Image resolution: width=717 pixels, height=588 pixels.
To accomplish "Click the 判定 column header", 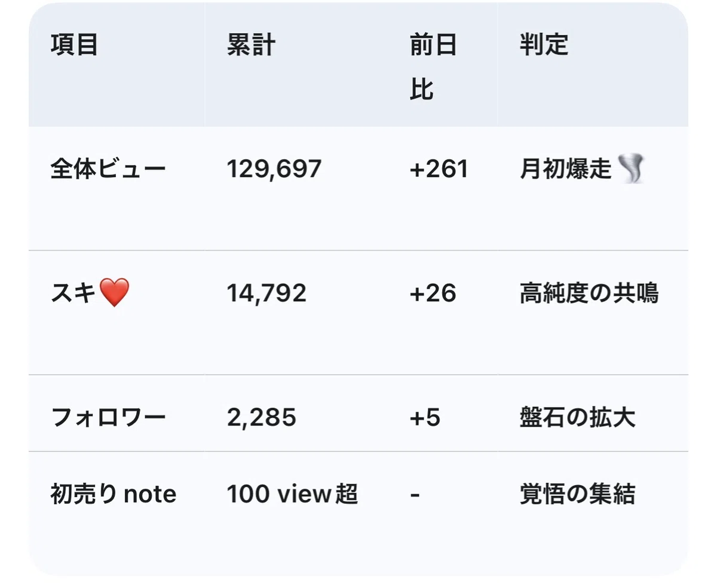I will click(544, 45).
